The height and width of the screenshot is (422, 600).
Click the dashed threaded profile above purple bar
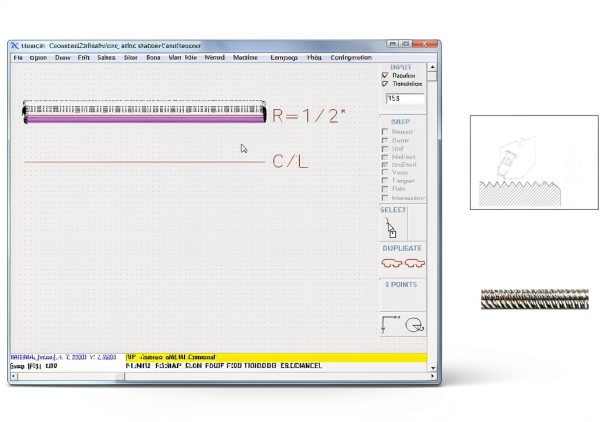(x=144, y=108)
